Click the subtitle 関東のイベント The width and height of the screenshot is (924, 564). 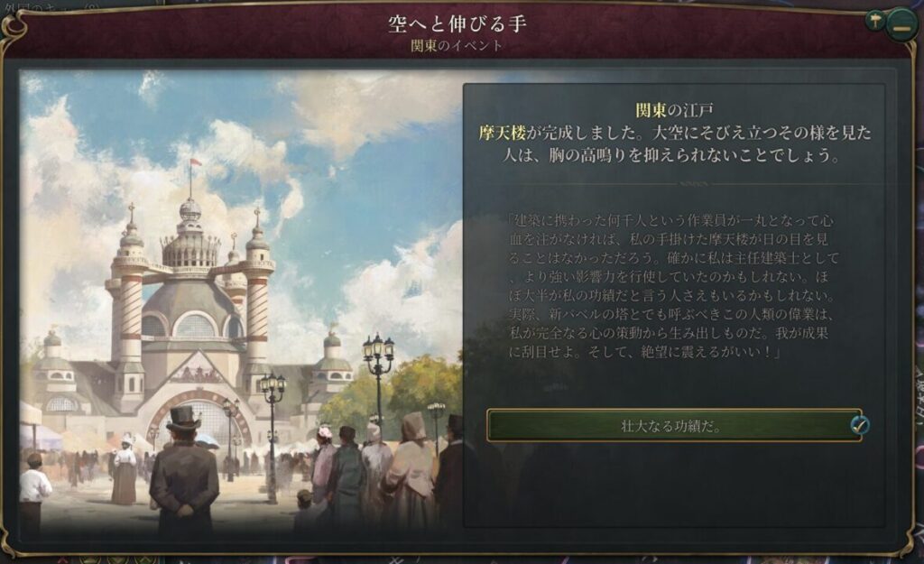[457, 45]
